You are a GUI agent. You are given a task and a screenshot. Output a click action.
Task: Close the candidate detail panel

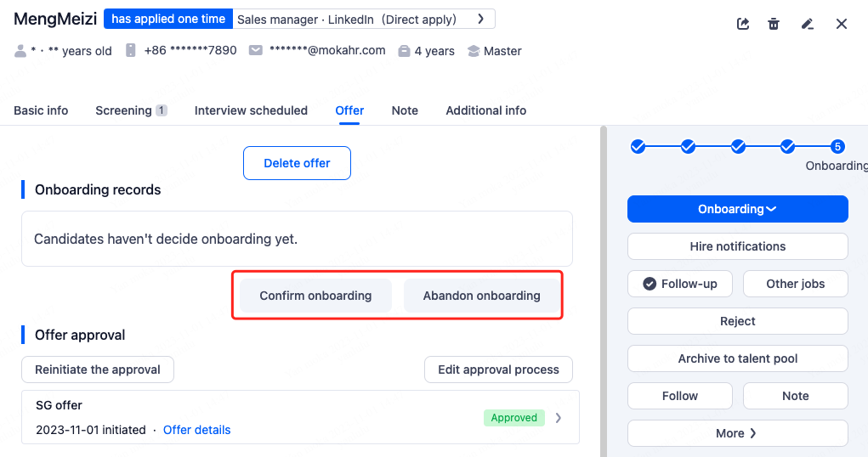(842, 24)
